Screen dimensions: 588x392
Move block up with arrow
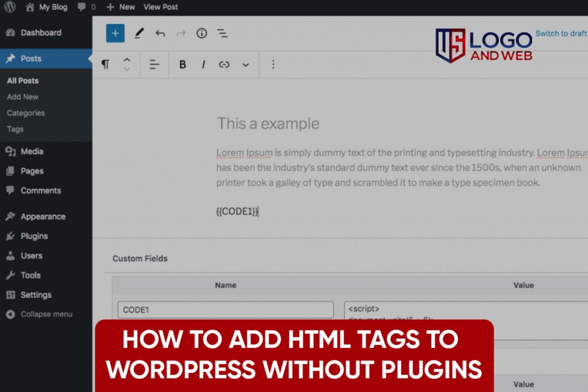(127, 59)
